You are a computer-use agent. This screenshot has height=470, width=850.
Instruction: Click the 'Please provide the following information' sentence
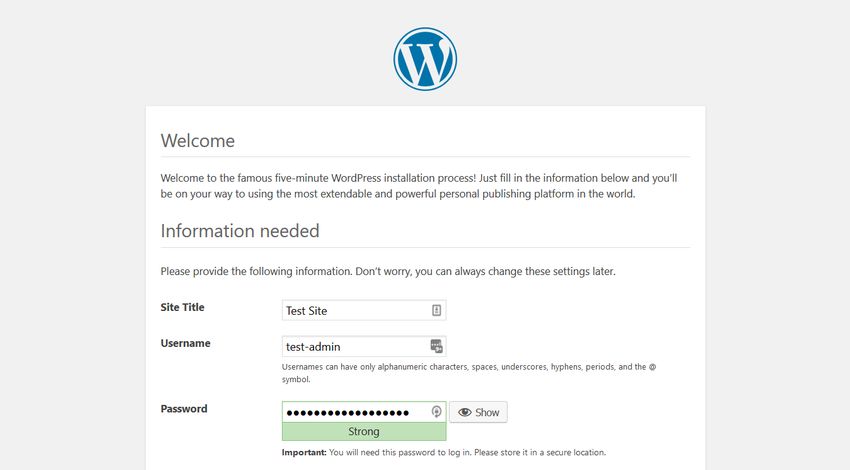coord(388,271)
